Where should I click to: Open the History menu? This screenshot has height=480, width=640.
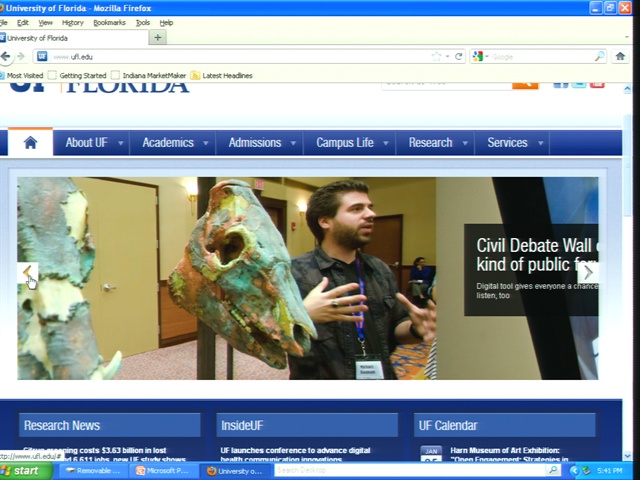73,23
